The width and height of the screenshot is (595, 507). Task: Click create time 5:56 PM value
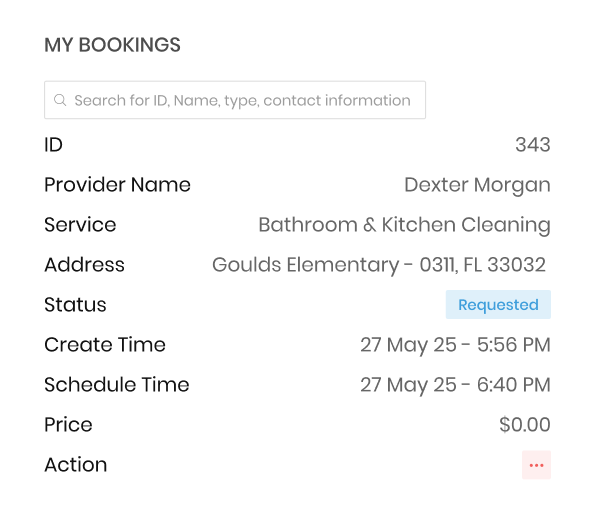[x=455, y=345]
